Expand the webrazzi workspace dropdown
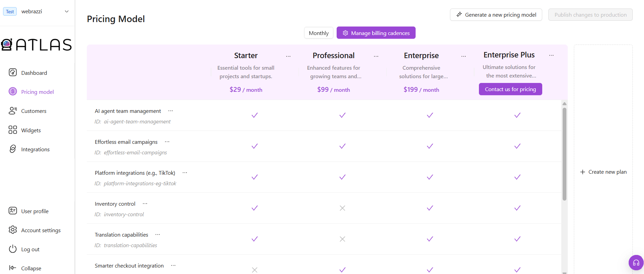This screenshot has height=274, width=644. (67, 12)
